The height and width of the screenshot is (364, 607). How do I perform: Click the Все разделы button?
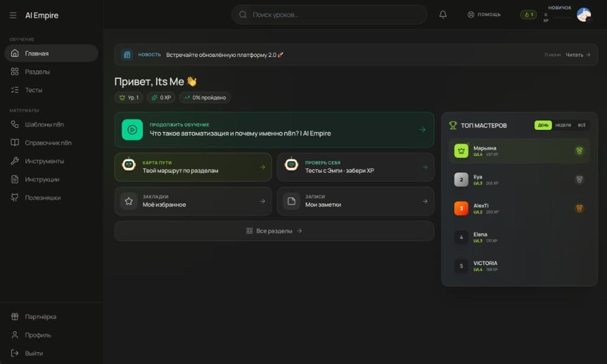[x=274, y=231]
